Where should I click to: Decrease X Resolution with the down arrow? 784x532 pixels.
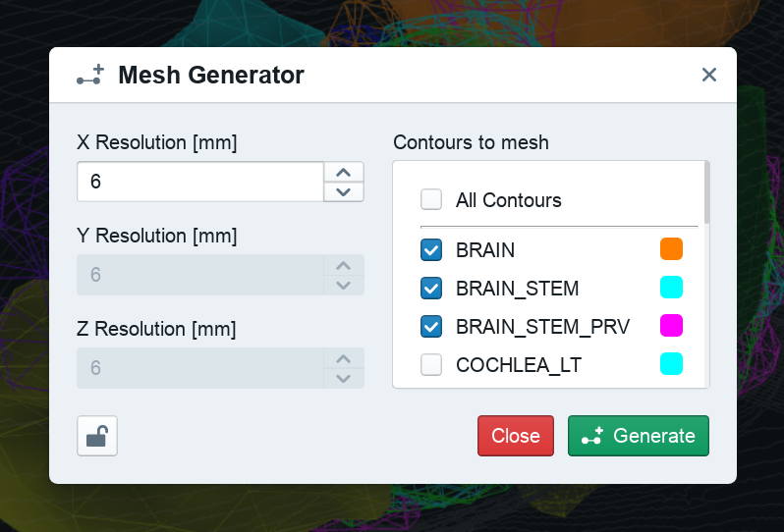pos(344,191)
